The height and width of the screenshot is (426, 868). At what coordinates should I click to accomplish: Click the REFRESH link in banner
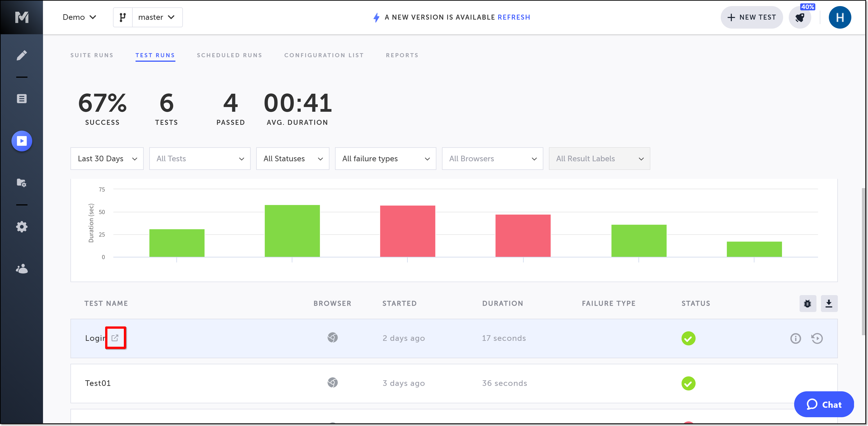click(x=514, y=18)
